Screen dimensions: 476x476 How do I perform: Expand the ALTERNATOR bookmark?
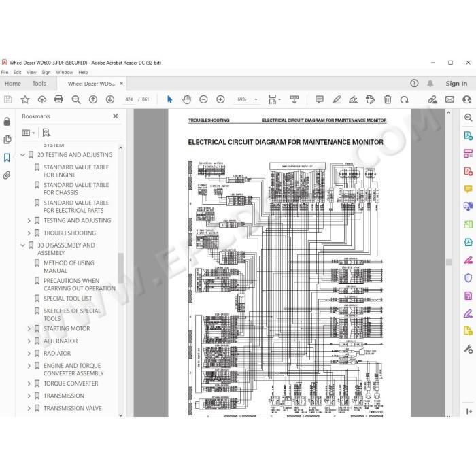(x=29, y=341)
